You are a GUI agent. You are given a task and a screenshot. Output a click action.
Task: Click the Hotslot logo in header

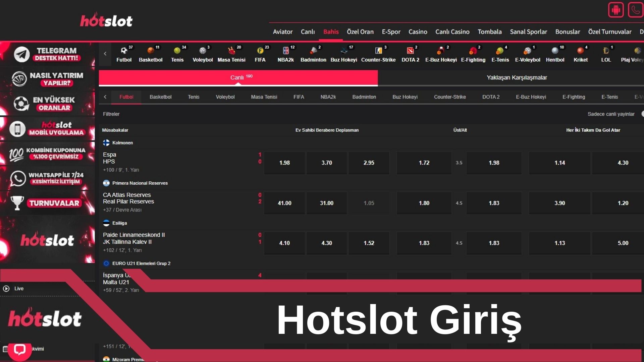106,20
